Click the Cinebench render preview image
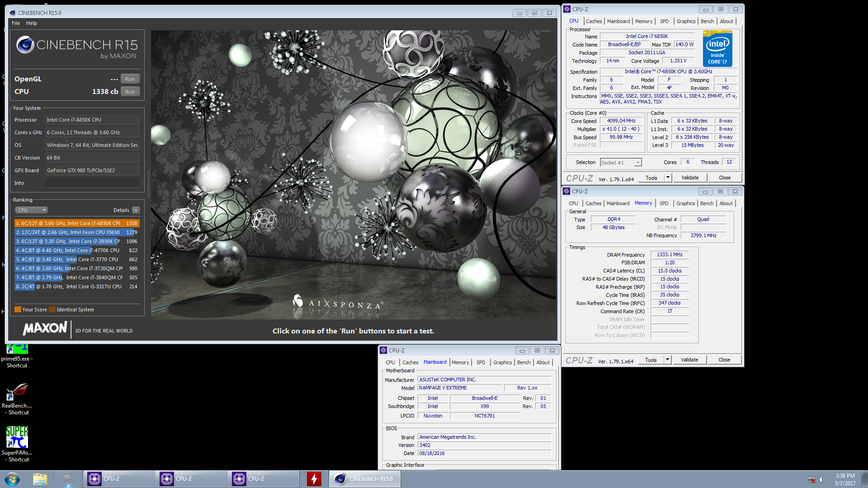 coord(354,175)
